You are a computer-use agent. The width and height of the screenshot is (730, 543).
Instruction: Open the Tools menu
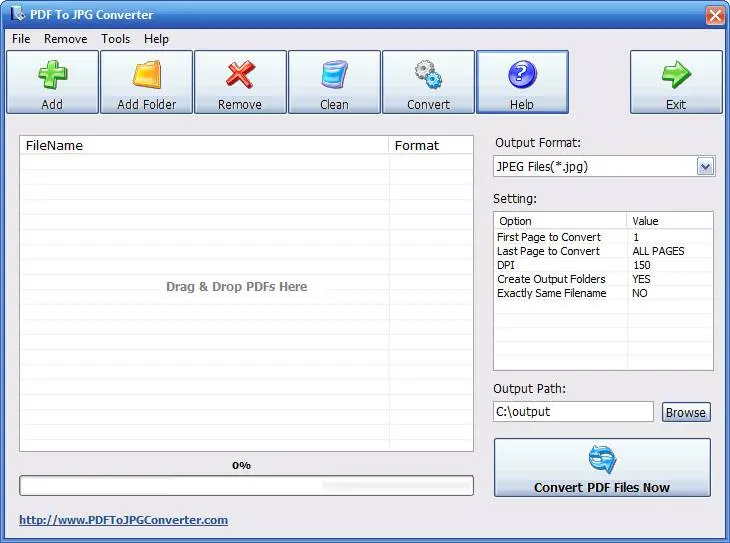115,39
